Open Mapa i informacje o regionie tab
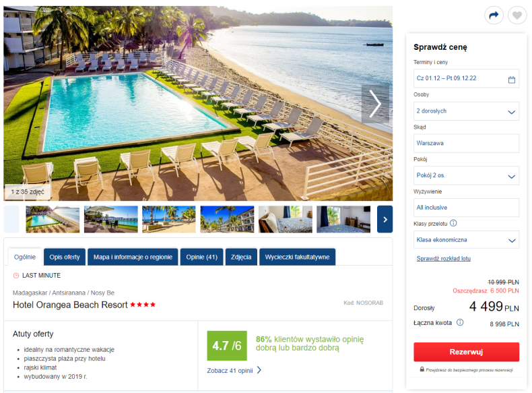 (133, 257)
